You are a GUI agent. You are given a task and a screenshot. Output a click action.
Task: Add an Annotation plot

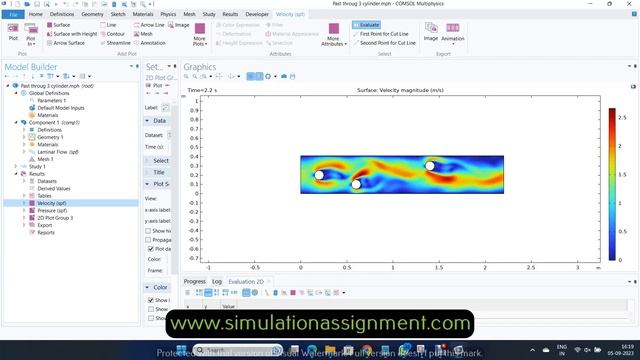pyautogui.click(x=149, y=43)
